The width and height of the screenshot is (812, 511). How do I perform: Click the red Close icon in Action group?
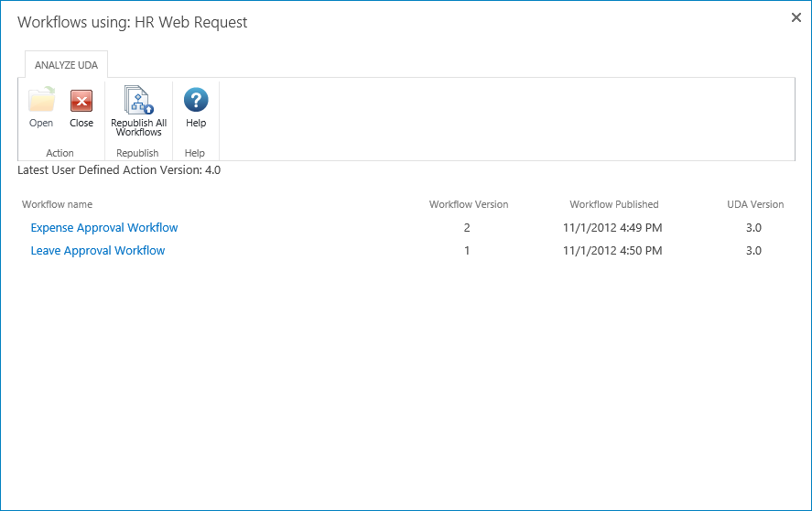tap(81, 101)
